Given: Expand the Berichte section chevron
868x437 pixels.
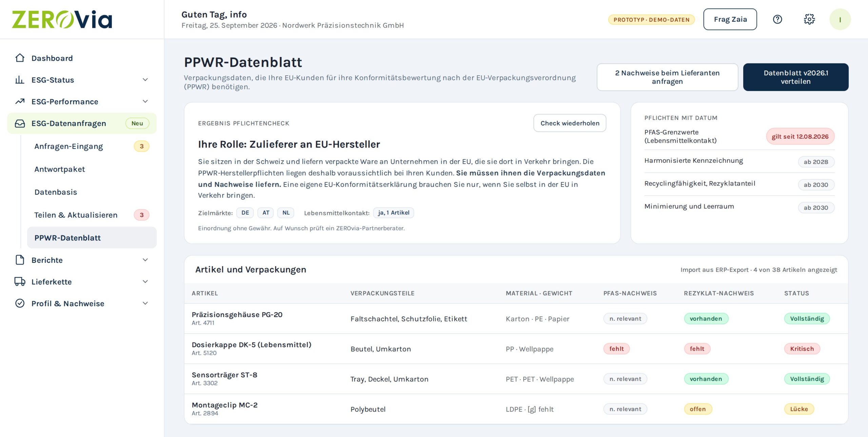Looking at the screenshot, I should [145, 260].
